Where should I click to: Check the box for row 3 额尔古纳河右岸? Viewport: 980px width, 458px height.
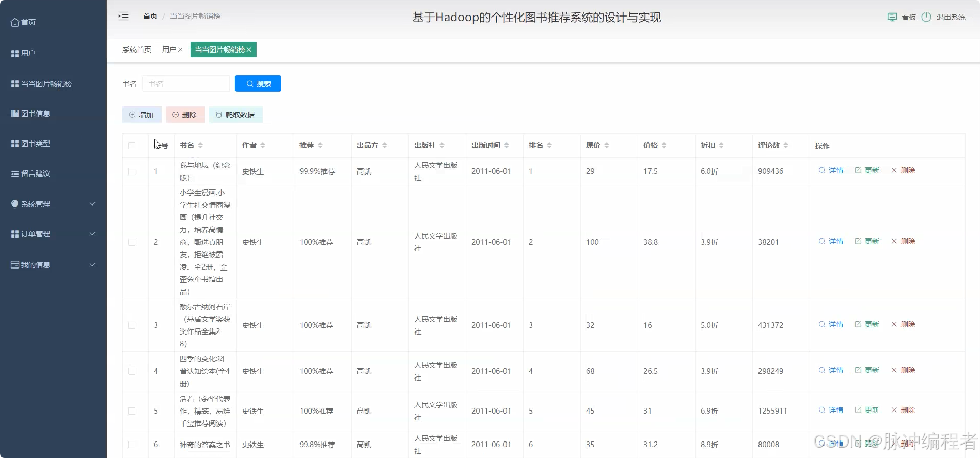click(132, 325)
